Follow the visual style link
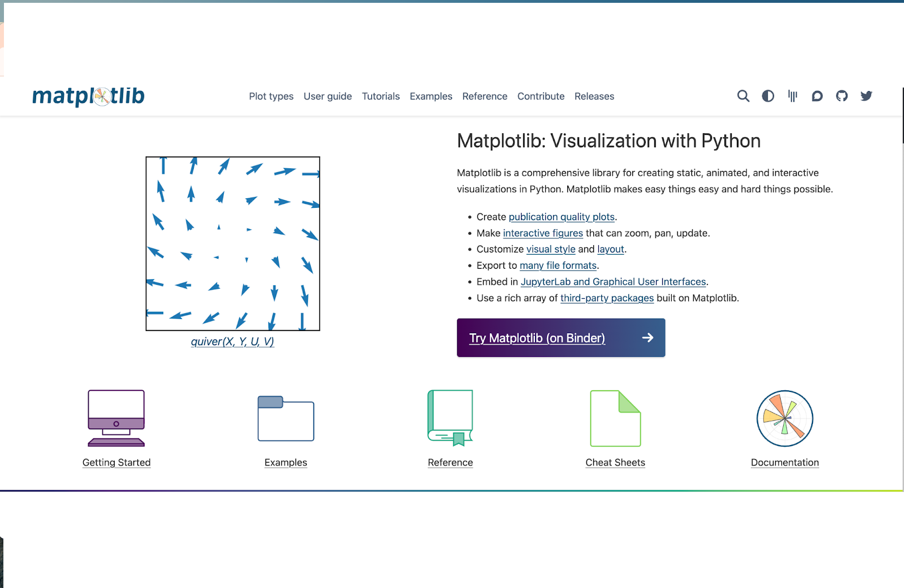 pos(551,249)
